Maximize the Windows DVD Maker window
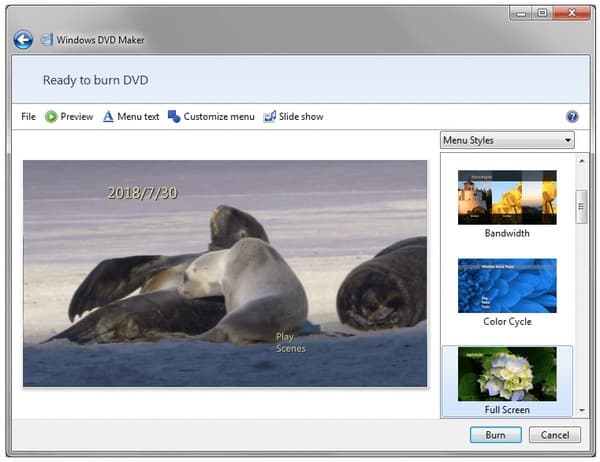This screenshot has width=600, height=462. tap(542, 13)
